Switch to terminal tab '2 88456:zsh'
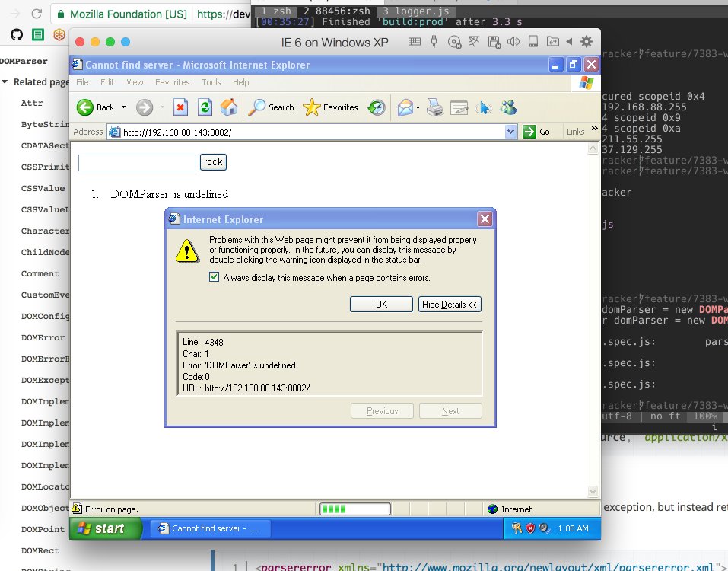 pos(336,11)
